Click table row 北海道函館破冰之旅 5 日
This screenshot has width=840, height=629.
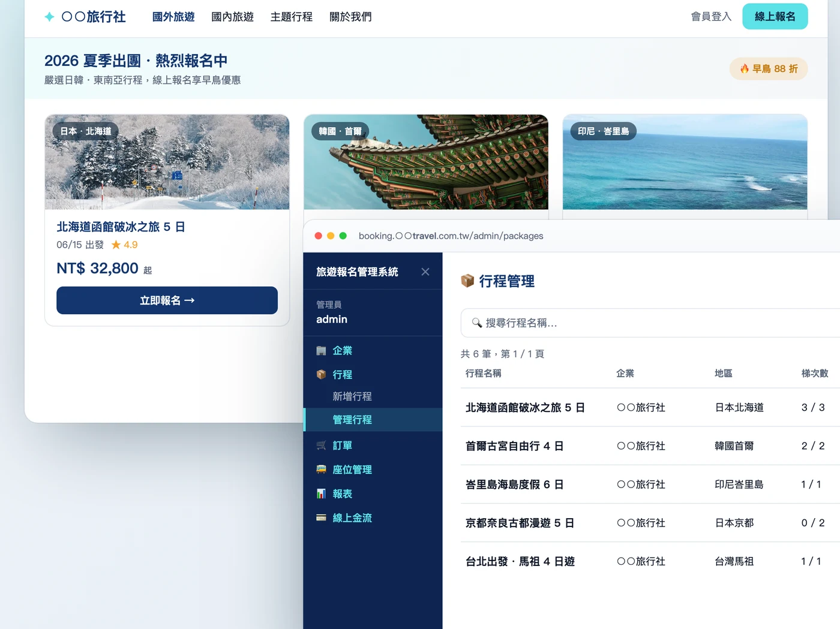650,408
